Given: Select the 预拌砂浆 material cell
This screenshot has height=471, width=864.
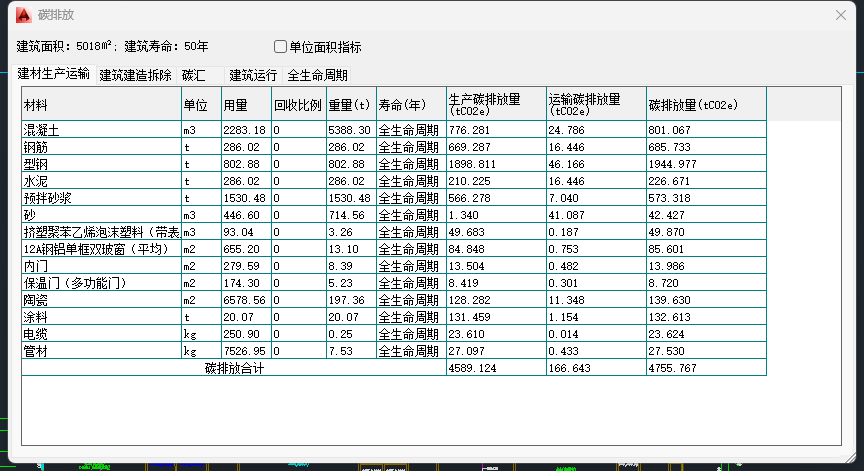Looking at the screenshot, I should point(100,198).
